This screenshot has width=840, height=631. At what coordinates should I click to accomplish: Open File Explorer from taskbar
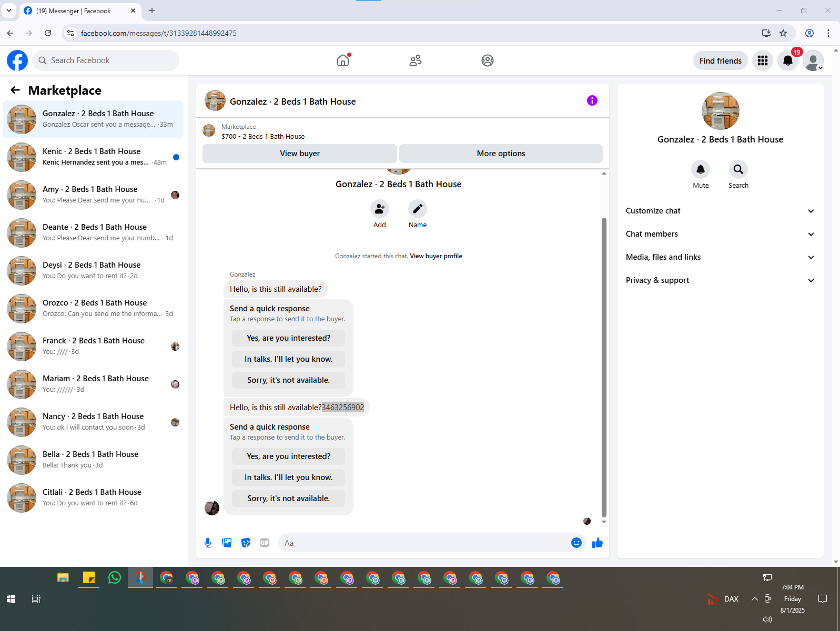coord(63,578)
